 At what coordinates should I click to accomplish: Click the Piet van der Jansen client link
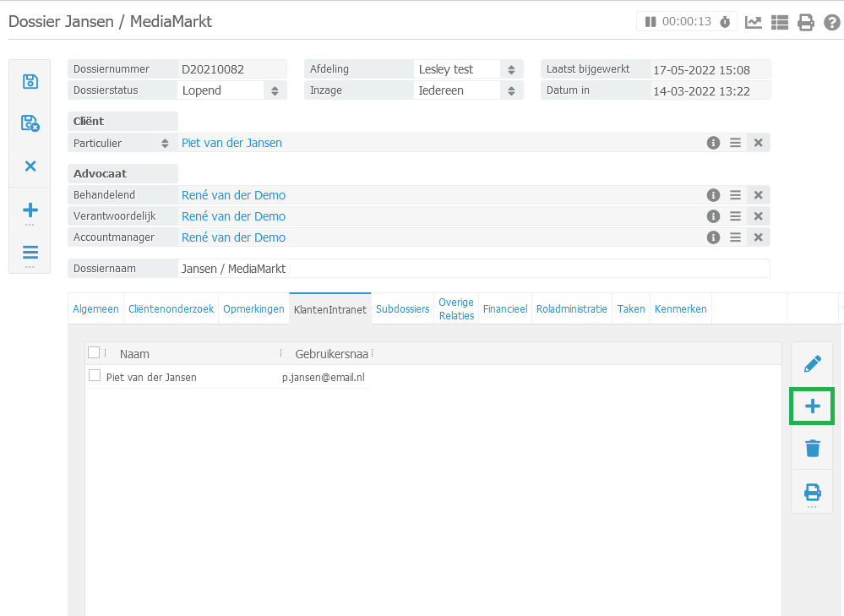point(231,143)
